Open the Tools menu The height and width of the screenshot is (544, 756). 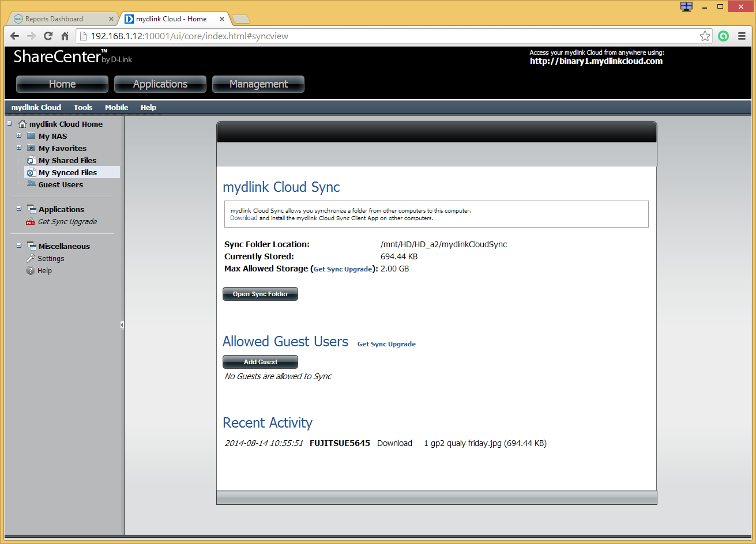(x=83, y=107)
